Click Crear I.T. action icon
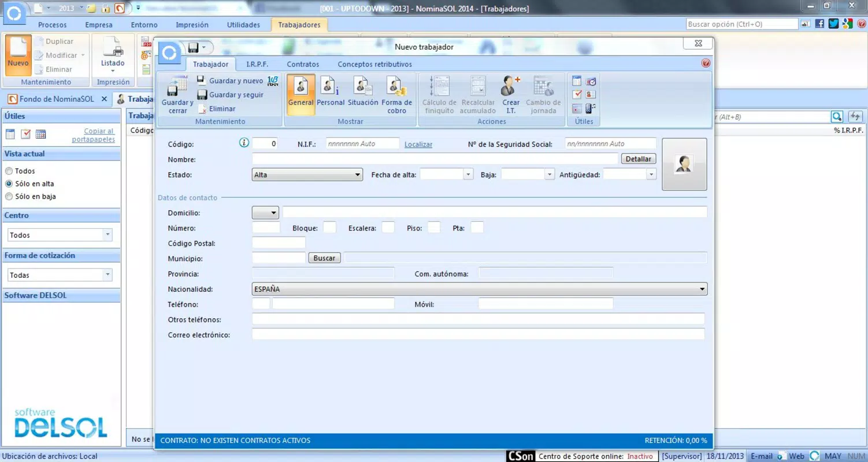Image resolution: width=868 pixels, height=462 pixels. click(511, 94)
